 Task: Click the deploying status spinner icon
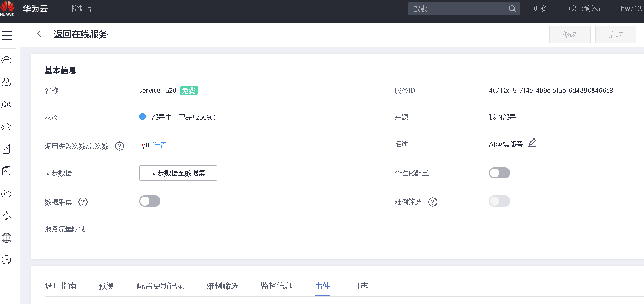coord(143,117)
